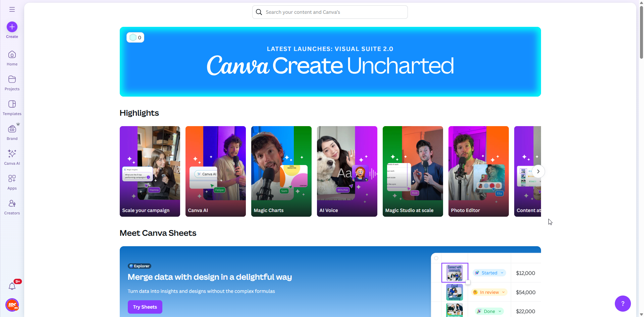Show next highlights with arrow

(x=538, y=171)
